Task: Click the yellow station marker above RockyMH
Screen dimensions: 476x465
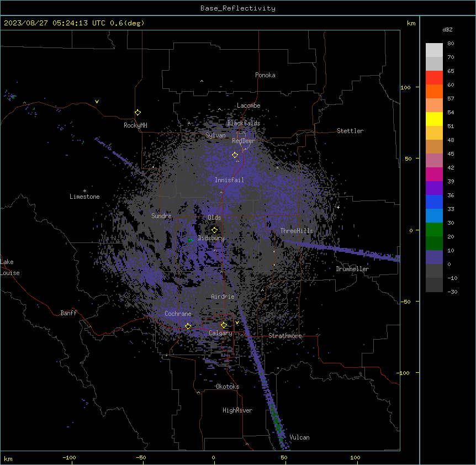Action: click(138, 113)
